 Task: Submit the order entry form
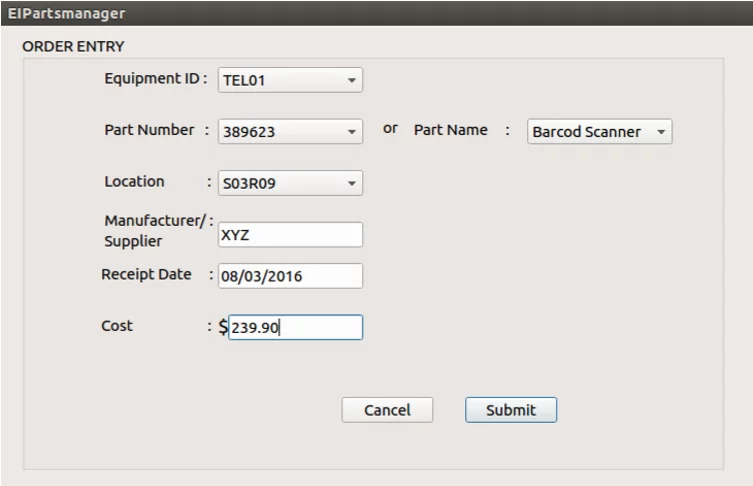click(x=511, y=410)
